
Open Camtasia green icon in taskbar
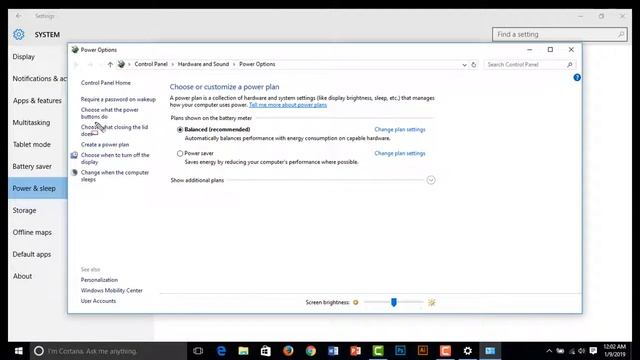point(378,351)
